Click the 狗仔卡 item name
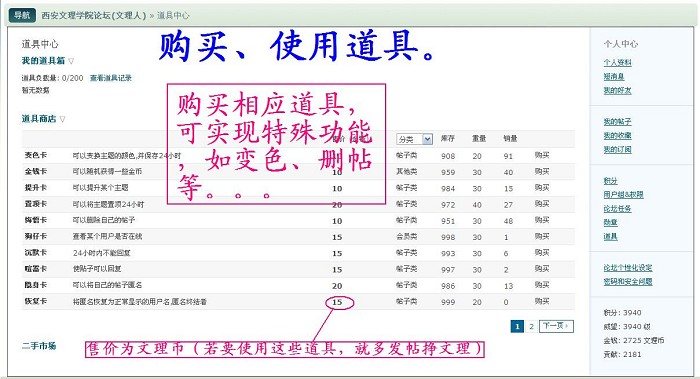Image resolution: width=700 pixels, height=379 pixels. point(36,237)
